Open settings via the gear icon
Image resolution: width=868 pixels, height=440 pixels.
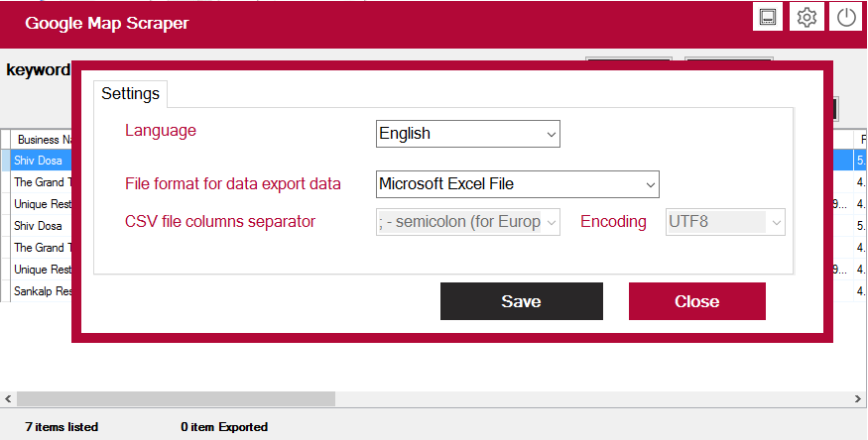(806, 17)
